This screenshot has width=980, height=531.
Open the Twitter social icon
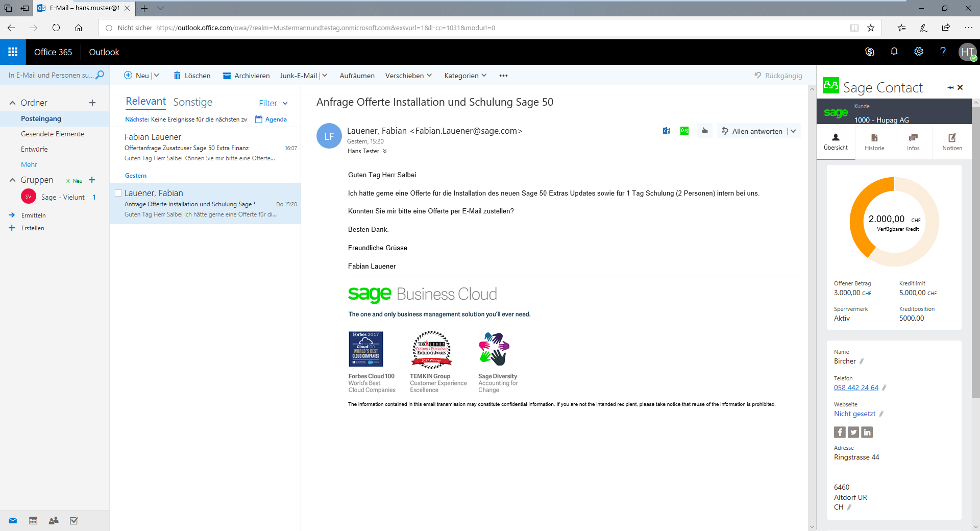click(x=853, y=432)
